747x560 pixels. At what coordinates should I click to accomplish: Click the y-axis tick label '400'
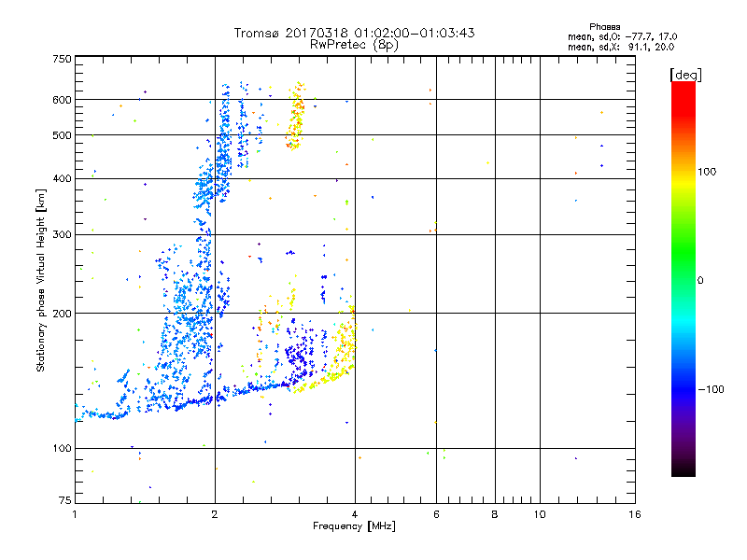pos(63,178)
